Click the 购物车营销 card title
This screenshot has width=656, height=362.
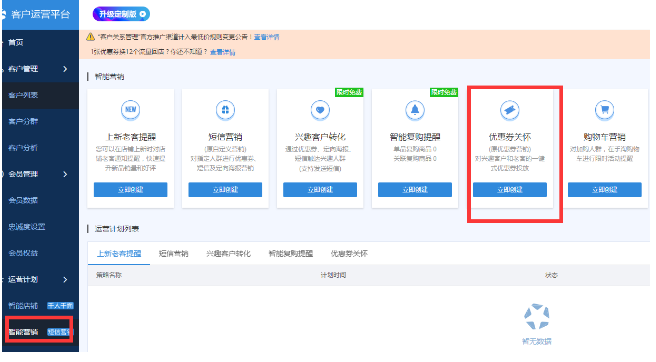[x=605, y=137]
